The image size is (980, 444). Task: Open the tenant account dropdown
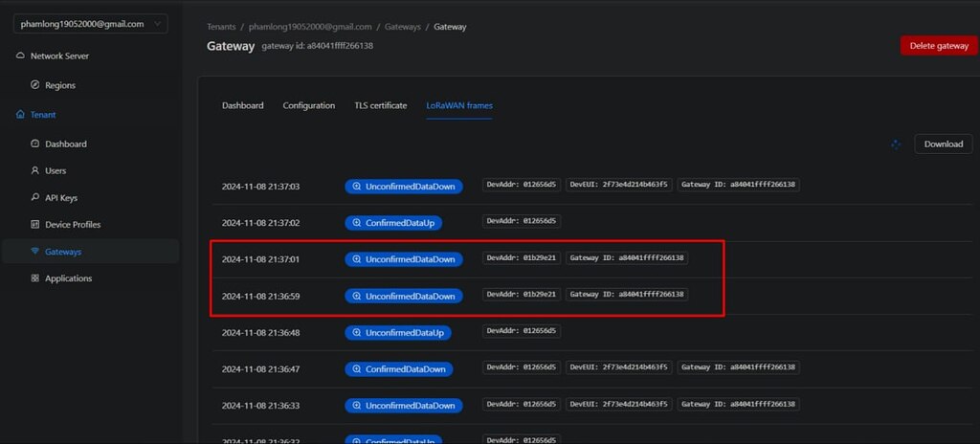(91, 24)
